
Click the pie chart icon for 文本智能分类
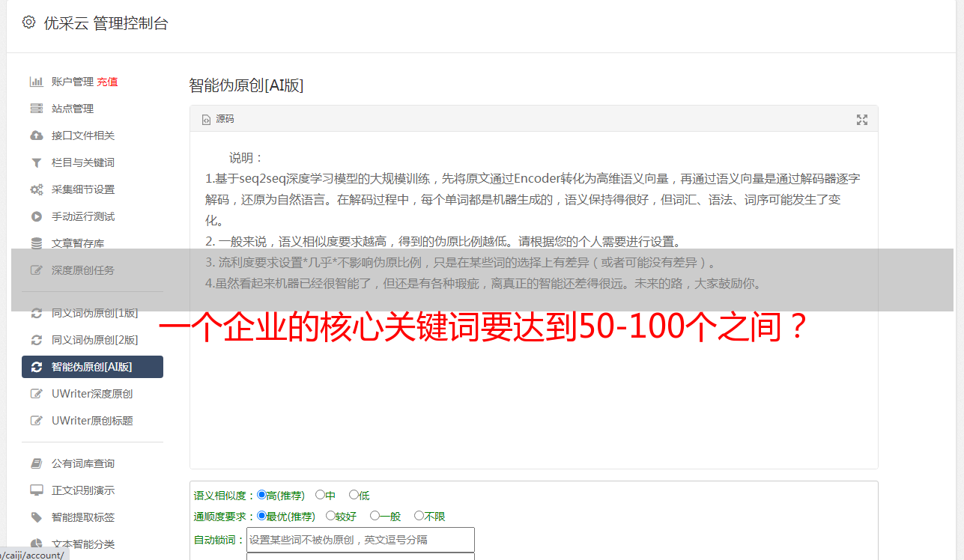tap(36, 544)
